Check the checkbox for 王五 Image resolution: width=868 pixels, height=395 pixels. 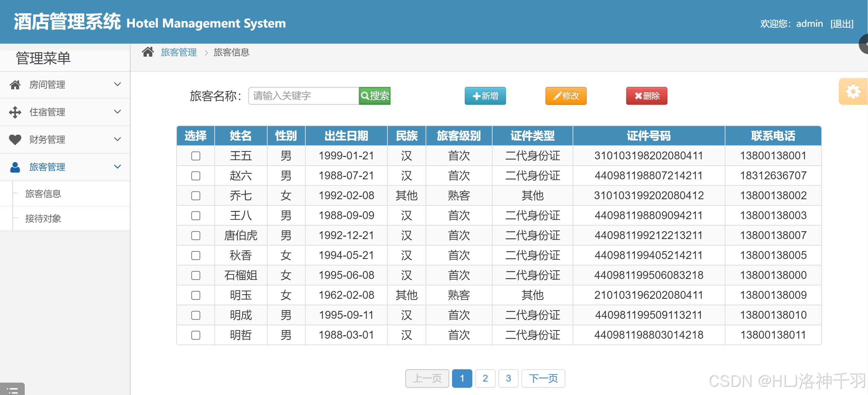[x=196, y=156]
